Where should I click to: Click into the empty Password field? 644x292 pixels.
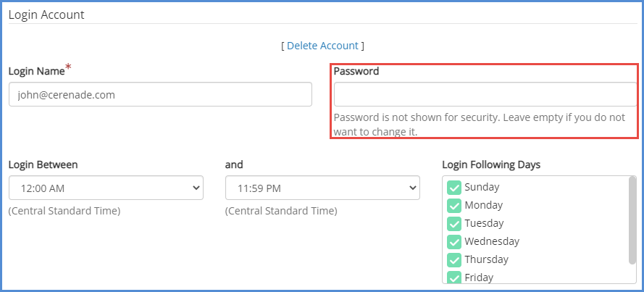coord(485,94)
